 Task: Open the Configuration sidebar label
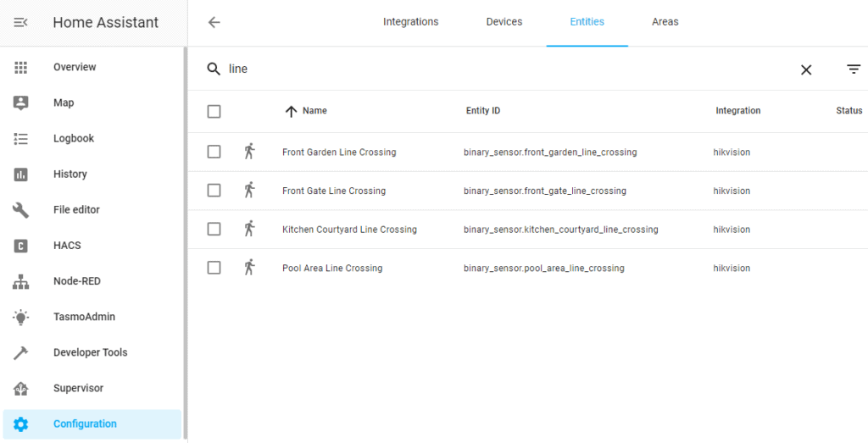[85, 424]
